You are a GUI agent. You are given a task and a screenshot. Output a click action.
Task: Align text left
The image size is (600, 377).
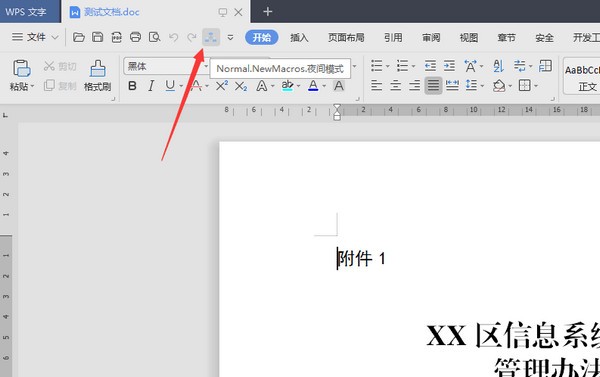click(377, 85)
